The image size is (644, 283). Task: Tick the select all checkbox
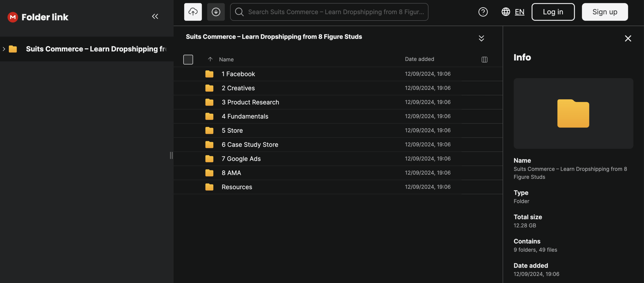[188, 60]
